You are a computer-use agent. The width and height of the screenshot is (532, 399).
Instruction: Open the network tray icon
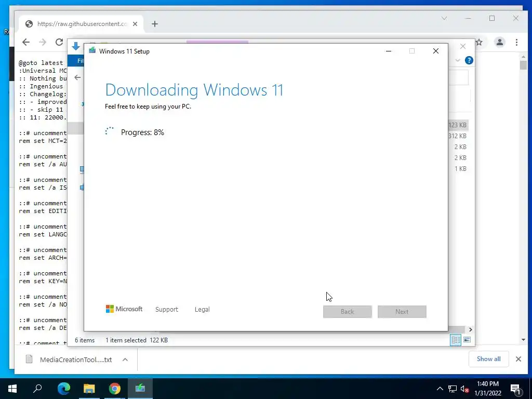(453, 389)
